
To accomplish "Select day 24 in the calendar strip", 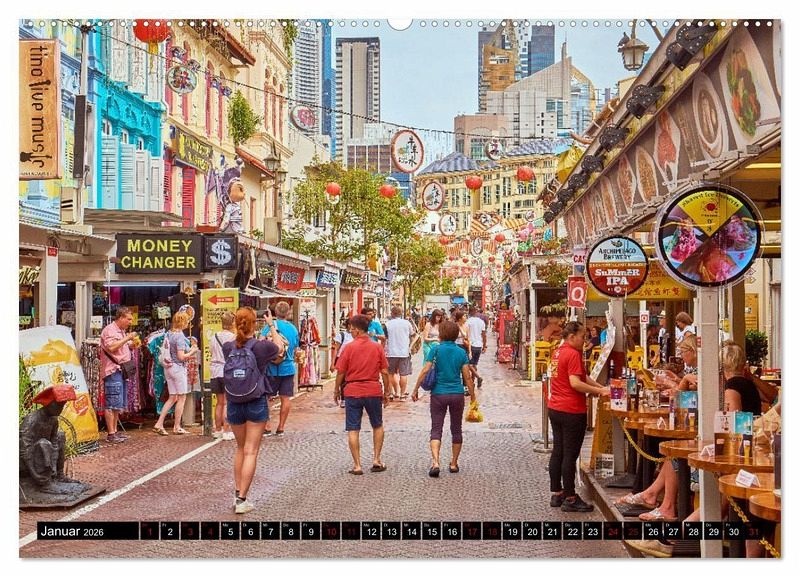I will point(613,531).
